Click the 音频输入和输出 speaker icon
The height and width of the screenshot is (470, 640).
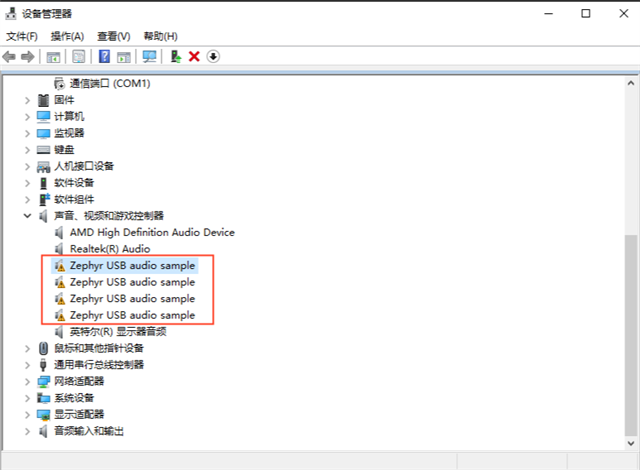click(43, 431)
